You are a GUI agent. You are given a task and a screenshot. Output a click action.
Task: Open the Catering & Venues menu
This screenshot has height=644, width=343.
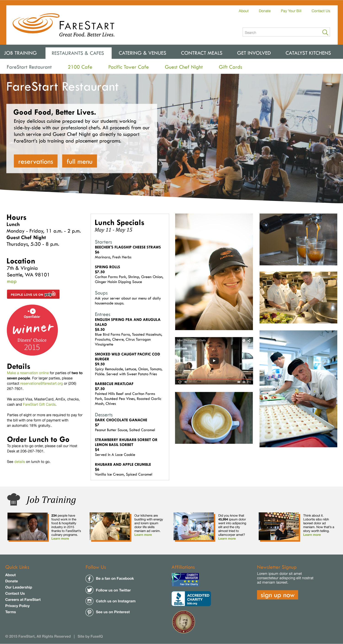click(142, 53)
